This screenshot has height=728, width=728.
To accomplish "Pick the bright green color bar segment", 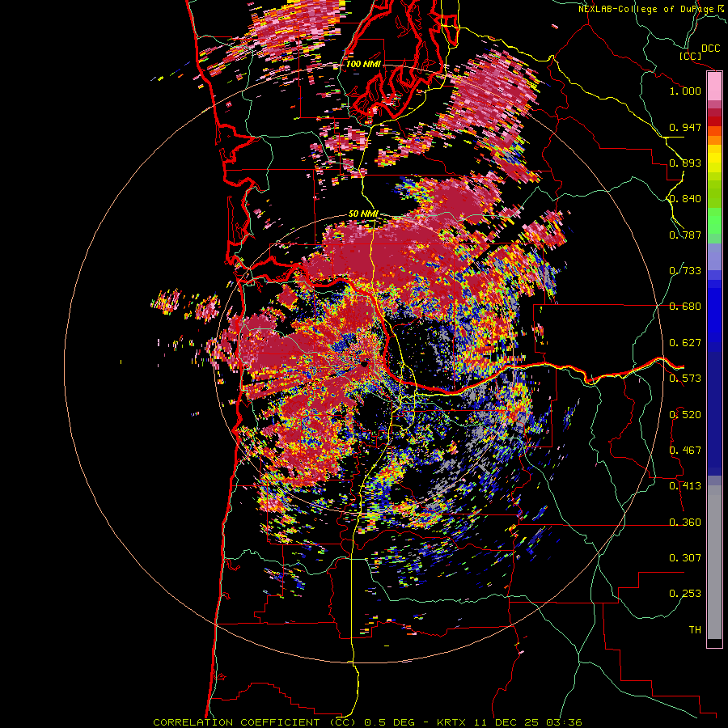I will pos(714,221).
